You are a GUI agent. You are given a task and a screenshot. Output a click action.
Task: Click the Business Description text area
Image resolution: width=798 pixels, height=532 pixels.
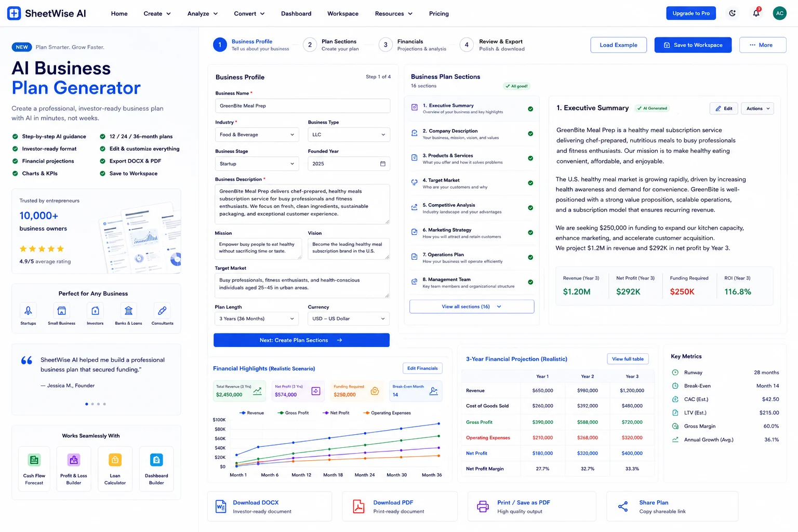[302, 204]
